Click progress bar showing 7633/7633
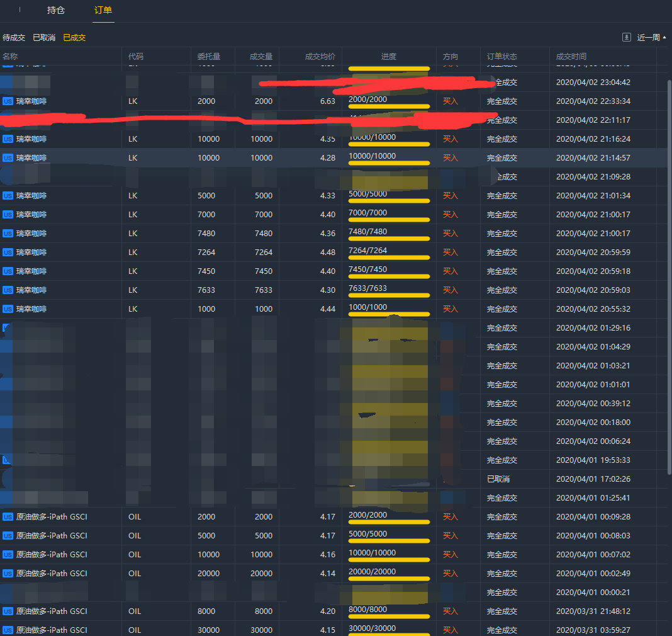Image resolution: width=672 pixels, height=636 pixels. [x=389, y=295]
